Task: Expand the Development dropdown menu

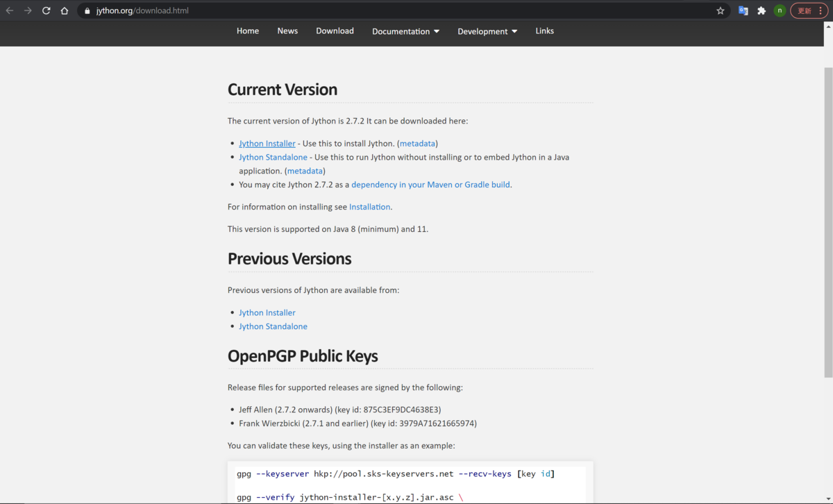Action: point(487,31)
